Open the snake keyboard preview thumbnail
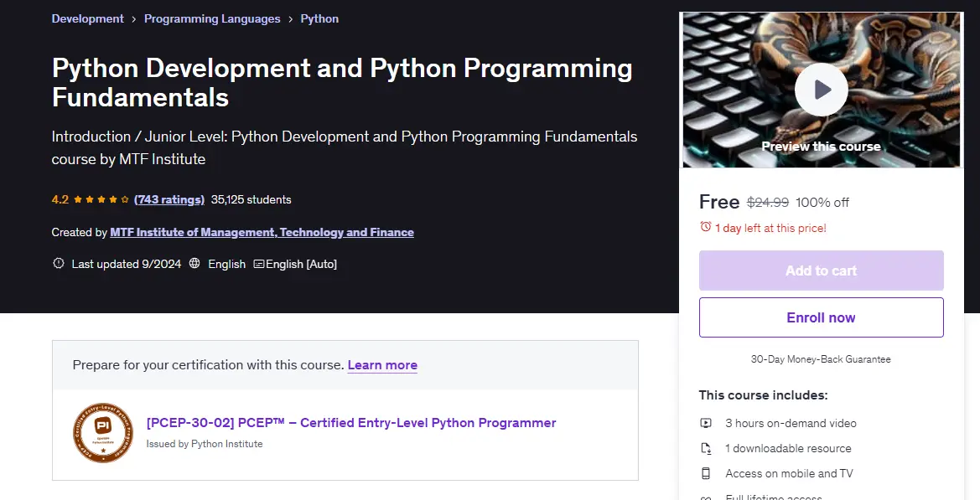The height and width of the screenshot is (500, 980). (x=821, y=90)
